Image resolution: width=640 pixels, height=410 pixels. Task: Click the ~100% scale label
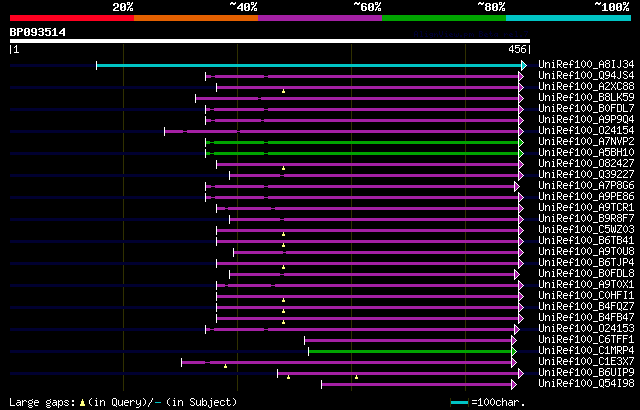tap(612, 7)
